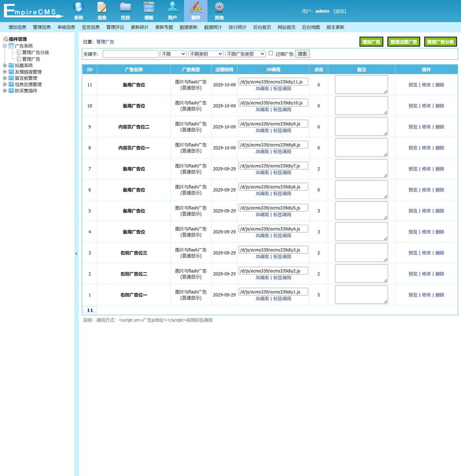Open 增加信息 menu item
Screen dimensions: 461x476
coord(17,27)
